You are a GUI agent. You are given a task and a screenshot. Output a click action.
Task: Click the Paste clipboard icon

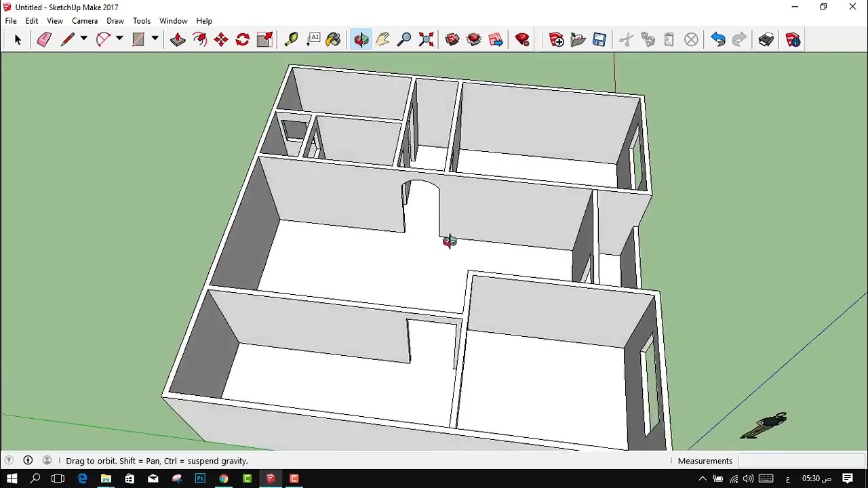(x=669, y=40)
